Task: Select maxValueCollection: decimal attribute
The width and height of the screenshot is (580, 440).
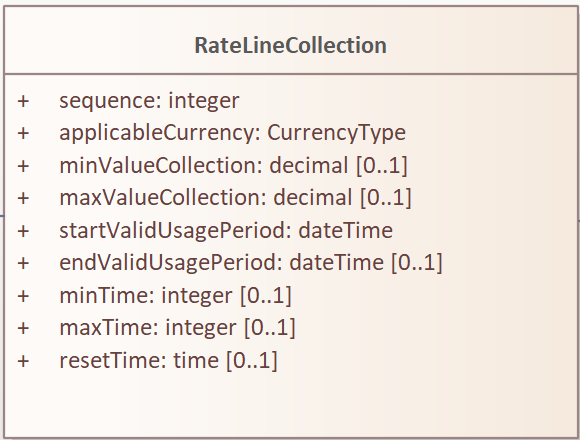Action: (x=235, y=197)
